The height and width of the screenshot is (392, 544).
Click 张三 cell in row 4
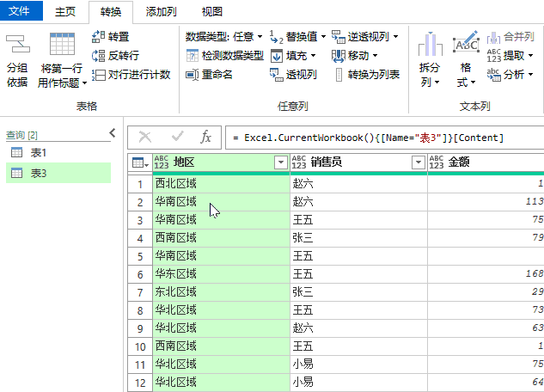pyautogui.click(x=358, y=238)
